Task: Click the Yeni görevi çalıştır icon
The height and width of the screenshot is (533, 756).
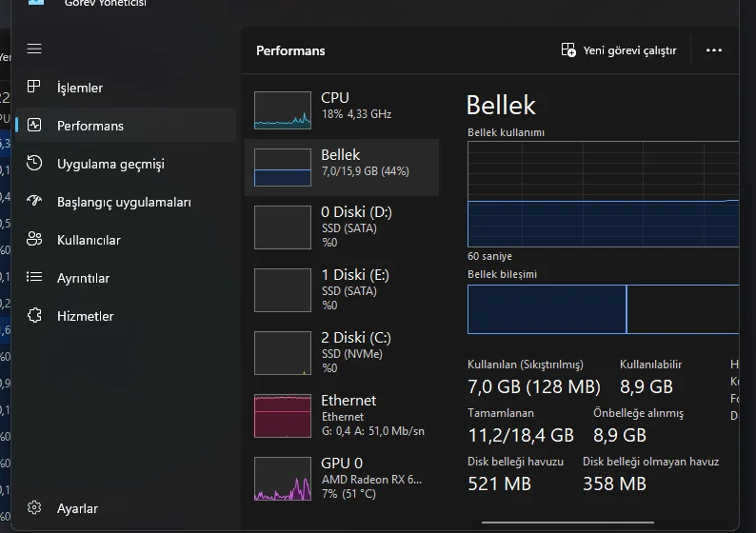Action: (x=568, y=50)
